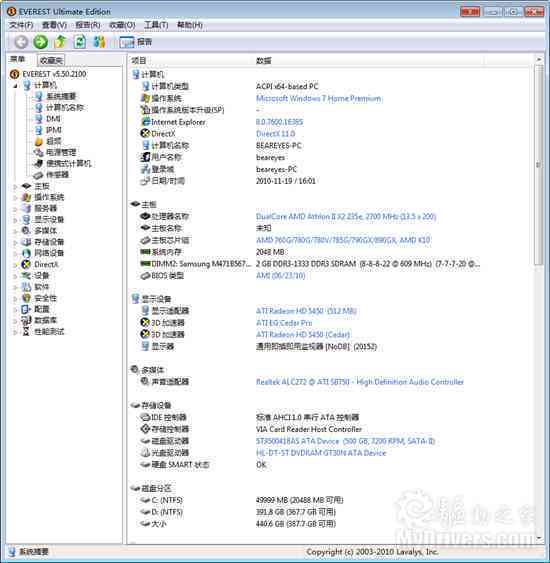Select the BEAREYES-PC computer name value
This screenshot has height=563, width=550.
tap(279, 145)
